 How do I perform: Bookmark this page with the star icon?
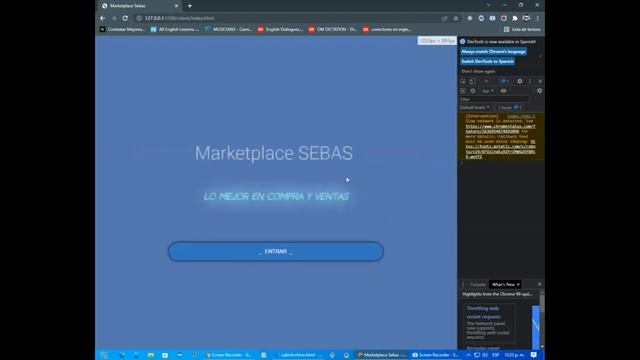(x=456, y=18)
